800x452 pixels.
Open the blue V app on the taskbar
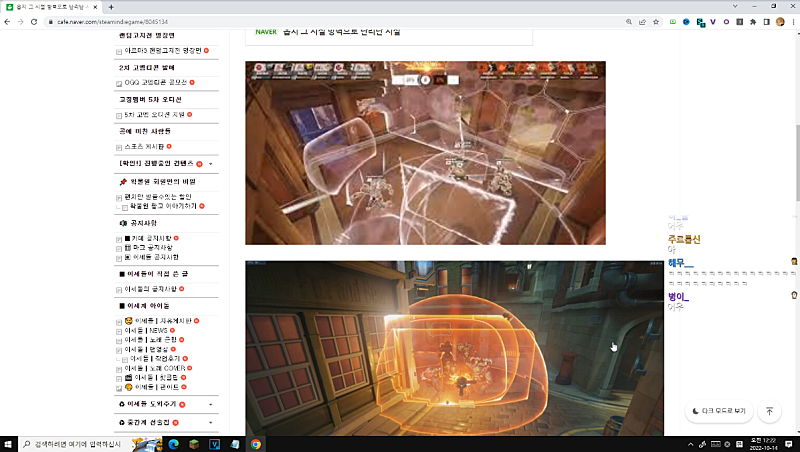[214, 444]
